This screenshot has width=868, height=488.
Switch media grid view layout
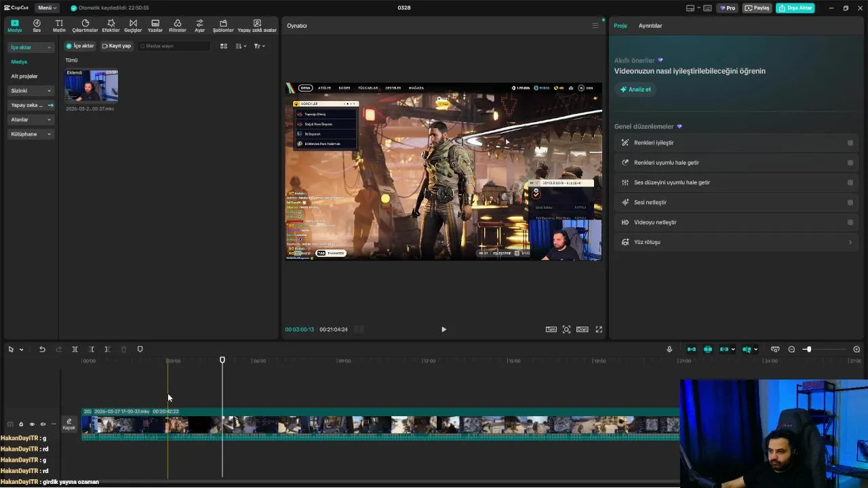[x=224, y=46]
